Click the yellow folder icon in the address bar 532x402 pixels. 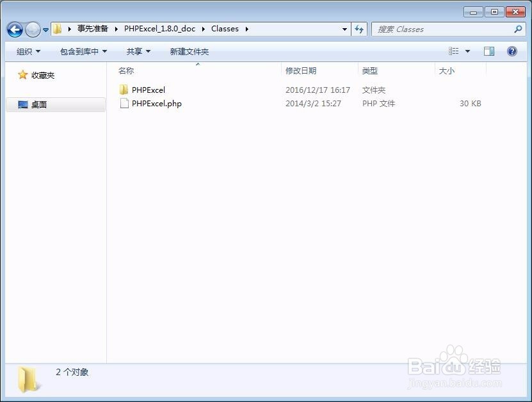tap(56, 28)
